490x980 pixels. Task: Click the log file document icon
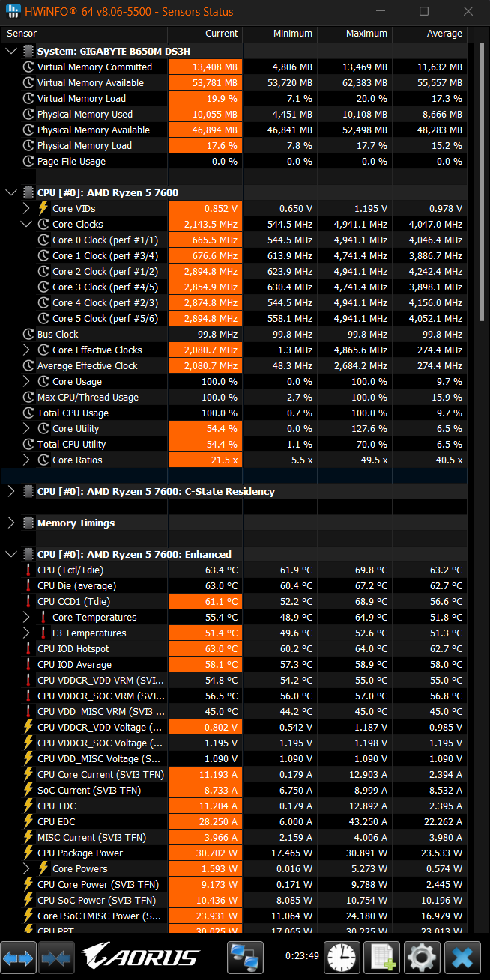(383, 957)
